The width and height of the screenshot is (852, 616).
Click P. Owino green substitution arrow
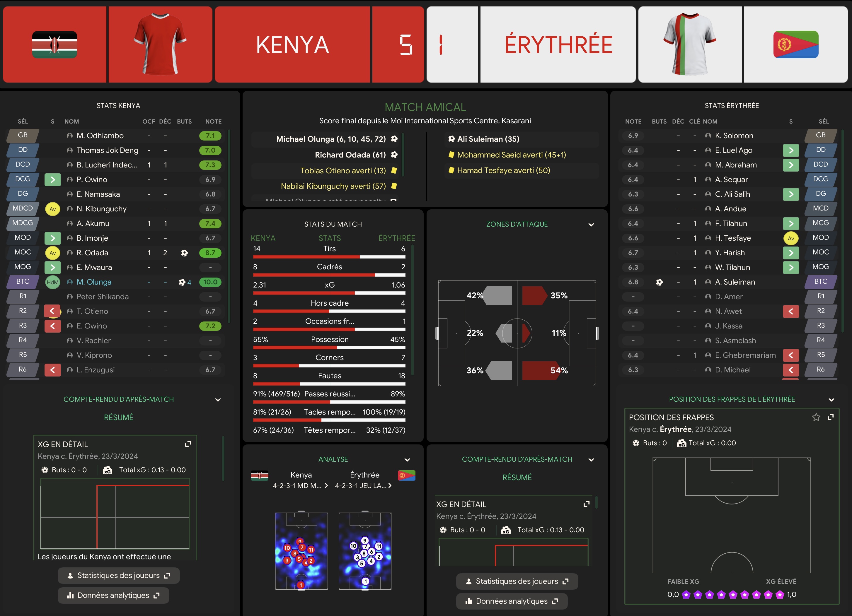(x=53, y=180)
